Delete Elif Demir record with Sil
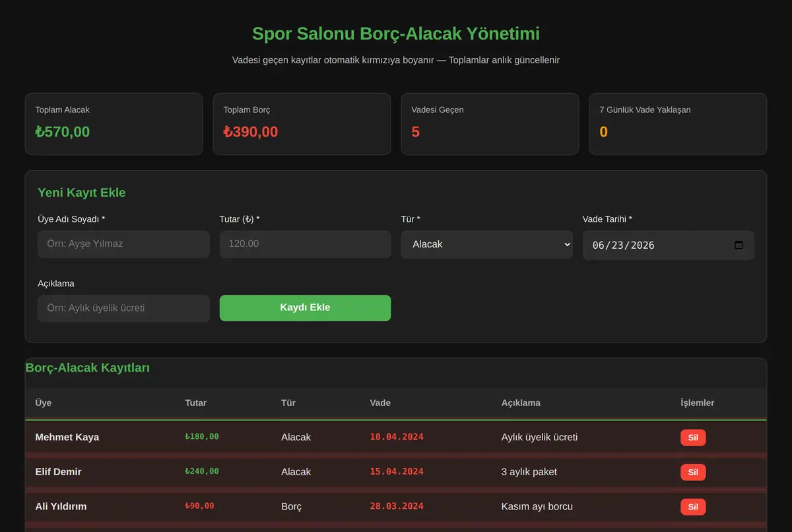The width and height of the screenshot is (792, 532). point(693,472)
